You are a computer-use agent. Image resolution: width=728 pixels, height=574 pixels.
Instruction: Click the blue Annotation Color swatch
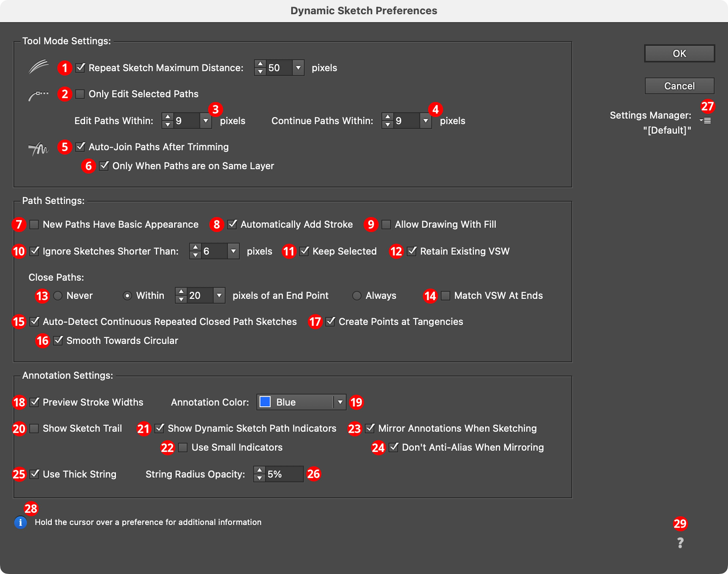265,402
